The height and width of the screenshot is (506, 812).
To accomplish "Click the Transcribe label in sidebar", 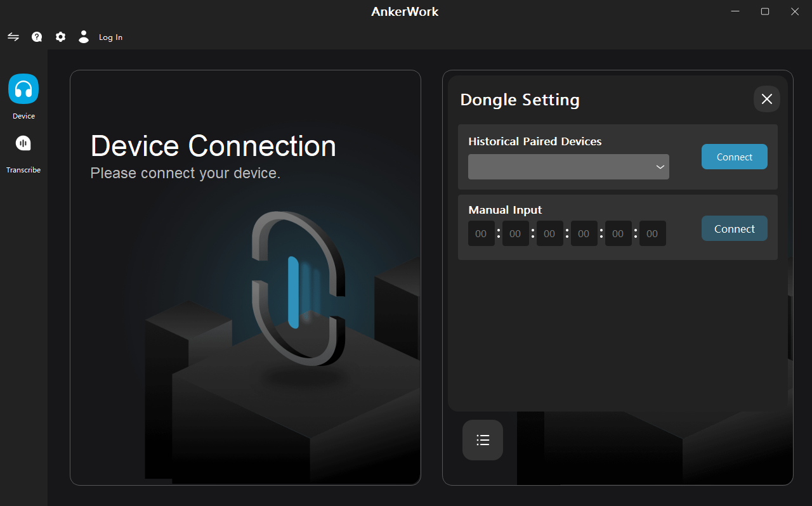I will tap(23, 170).
